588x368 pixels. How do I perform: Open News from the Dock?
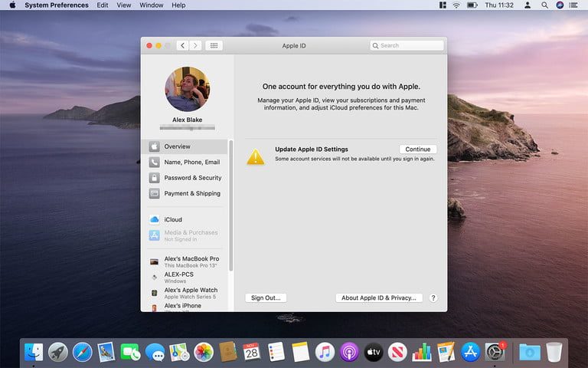[x=397, y=353]
